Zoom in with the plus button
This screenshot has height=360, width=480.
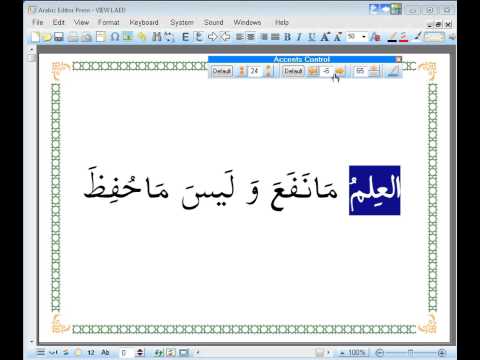[442, 352]
